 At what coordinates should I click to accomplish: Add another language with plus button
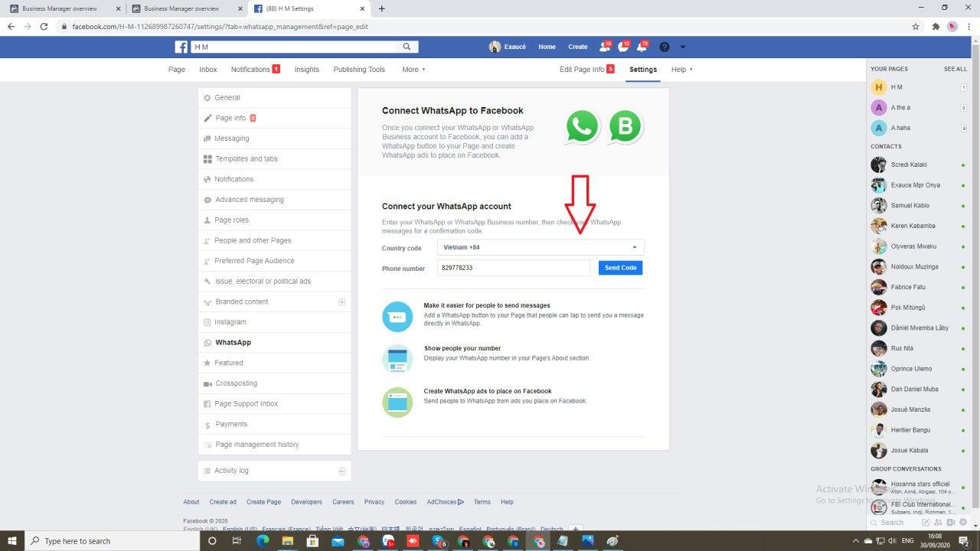click(x=577, y=529)
